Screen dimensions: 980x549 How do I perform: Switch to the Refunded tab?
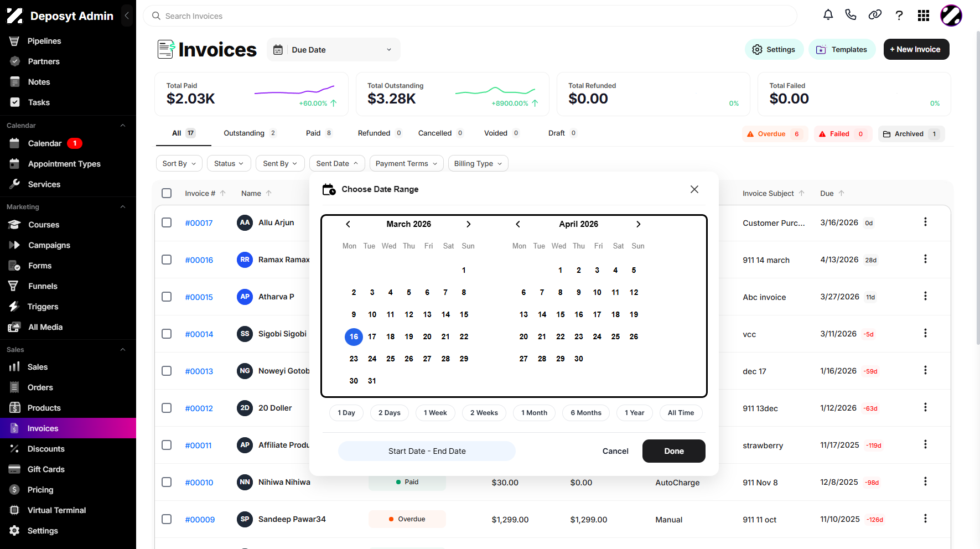(380, 133)
